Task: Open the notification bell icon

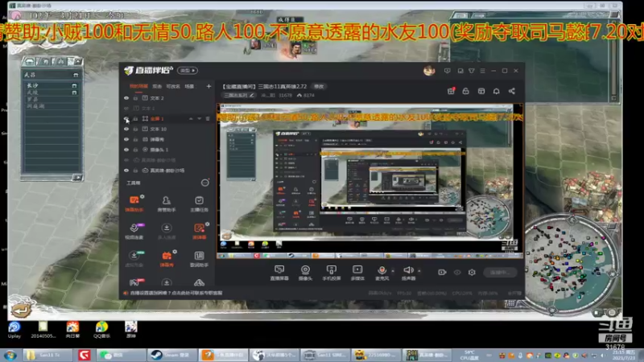Action: coord(496,91)
